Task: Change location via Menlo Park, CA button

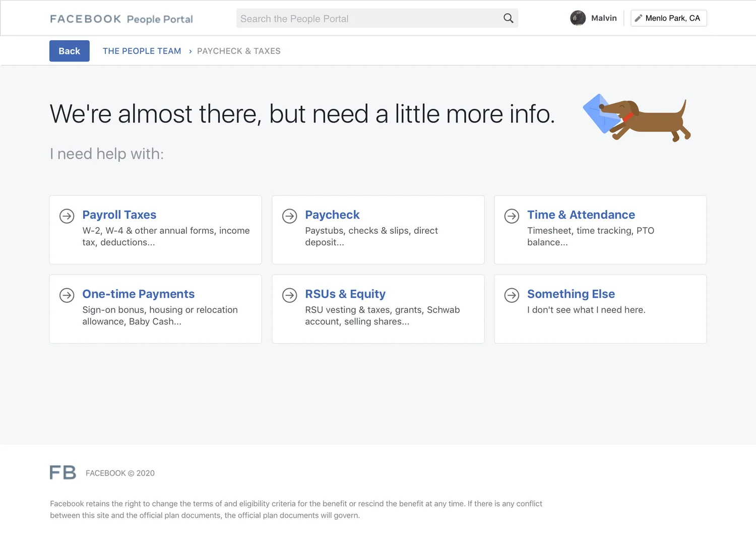Action: tap(669, 18)
